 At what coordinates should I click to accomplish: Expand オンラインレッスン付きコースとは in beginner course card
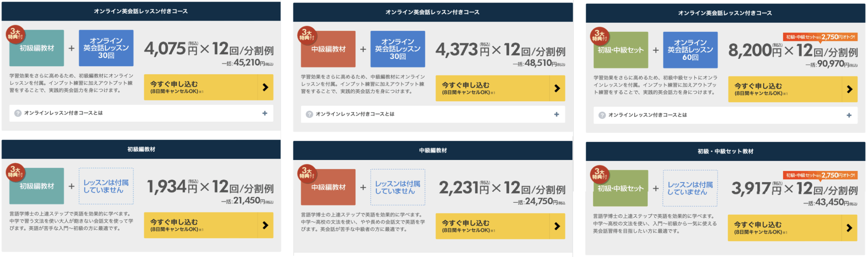click(264, 113)
